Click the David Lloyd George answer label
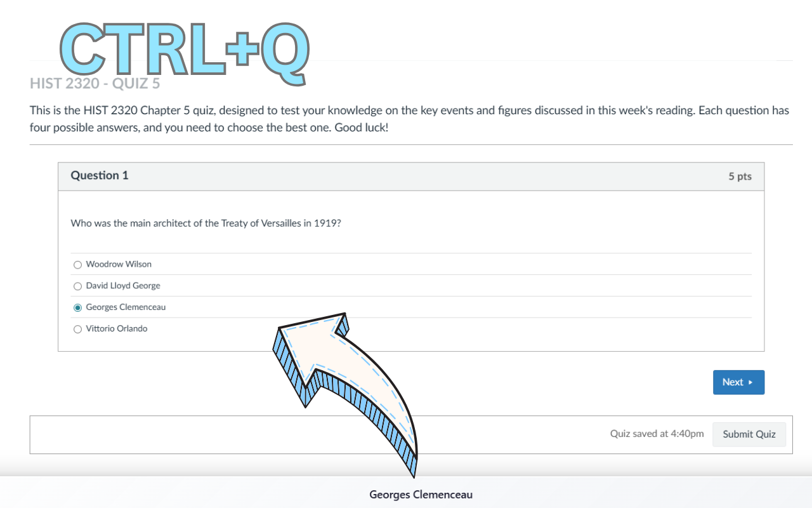The image size is (812, 508). tap(123, 286)
